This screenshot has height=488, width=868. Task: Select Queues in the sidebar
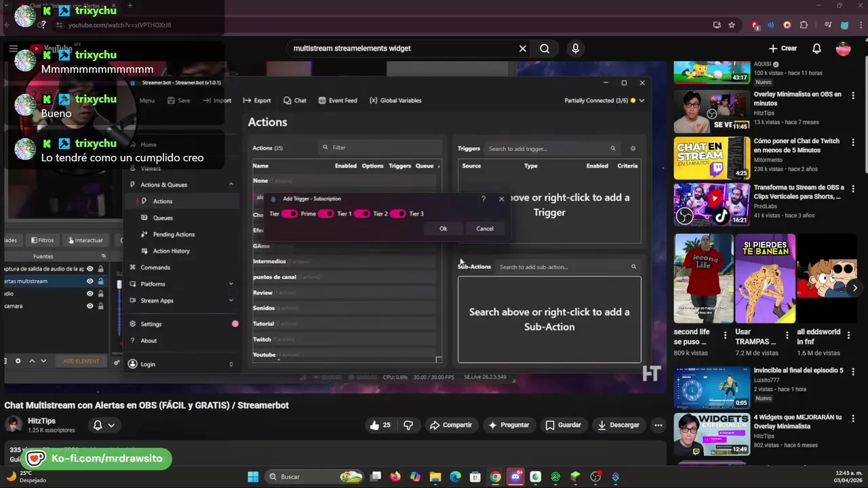[163, 218]
